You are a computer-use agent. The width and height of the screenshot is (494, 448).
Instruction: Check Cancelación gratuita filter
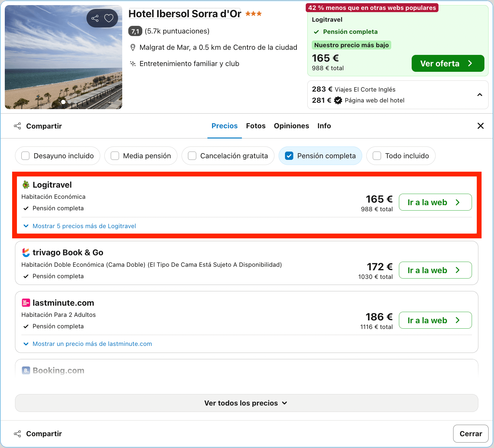click(192, 156)
